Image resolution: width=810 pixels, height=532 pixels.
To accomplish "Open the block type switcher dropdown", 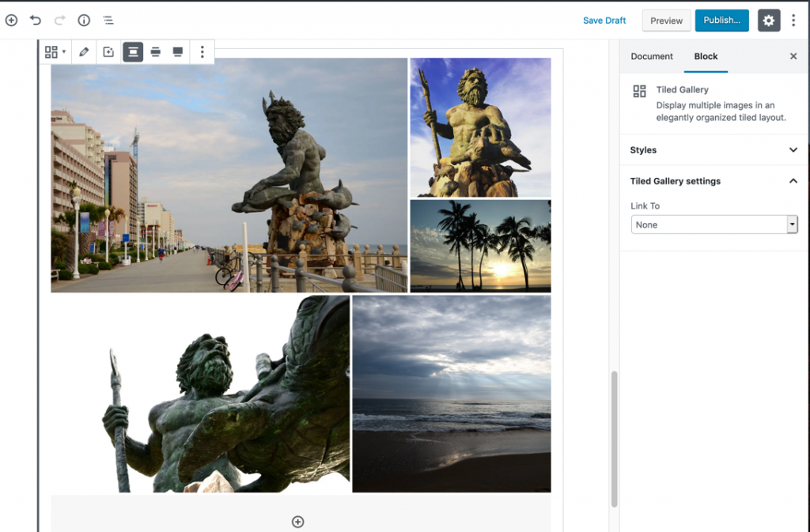I will [55, 52].
